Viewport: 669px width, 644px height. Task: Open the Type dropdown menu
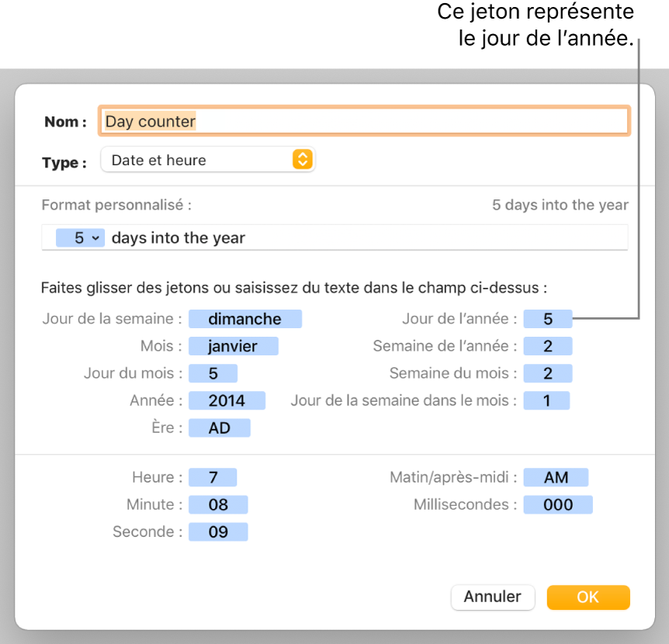point(208,161)
